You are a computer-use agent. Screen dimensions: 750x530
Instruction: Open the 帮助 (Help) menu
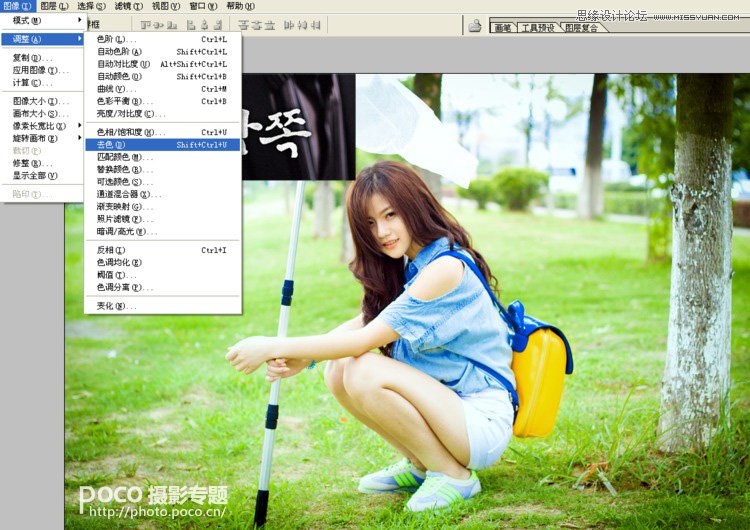[240, 6]
